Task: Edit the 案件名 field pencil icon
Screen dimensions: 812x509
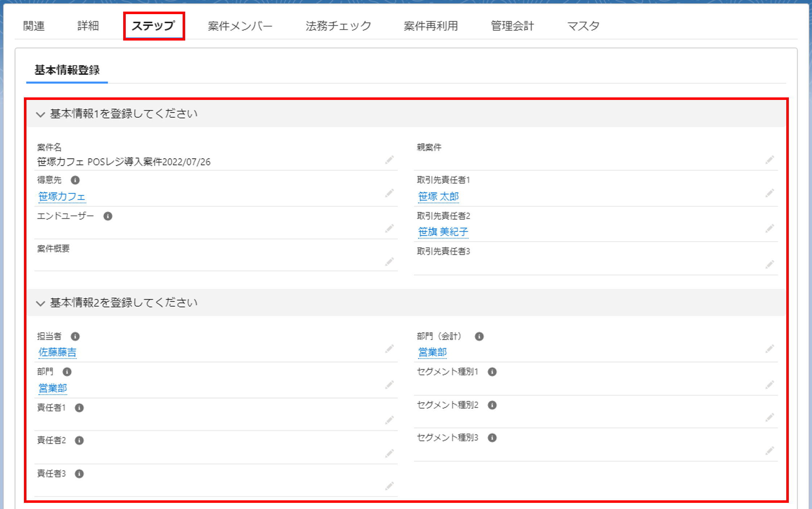Action: click(390, 160)
